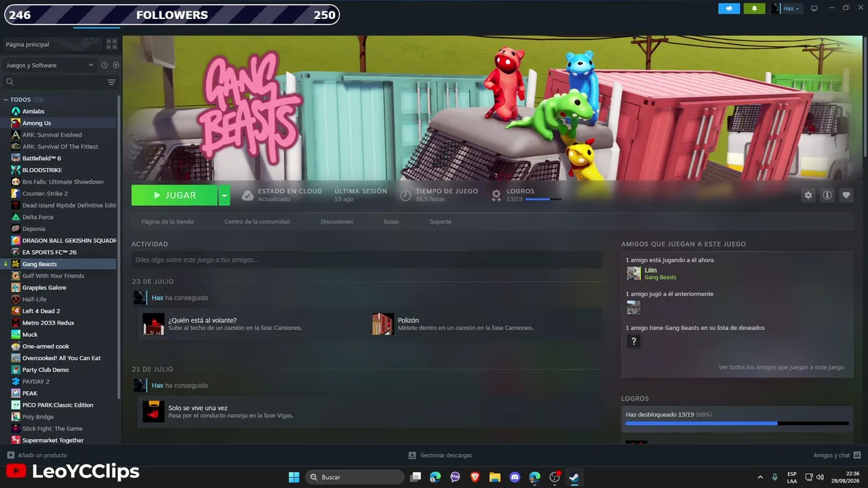Viewport: 868px width, 488px height.
Task: Open the advanced filters icon in search
Action: point(111,82)
